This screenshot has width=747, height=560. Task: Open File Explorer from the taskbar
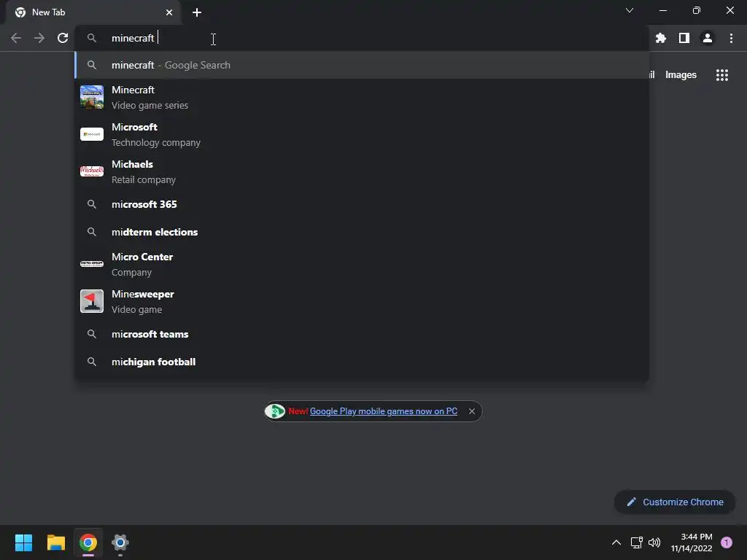tap(55, 542)
